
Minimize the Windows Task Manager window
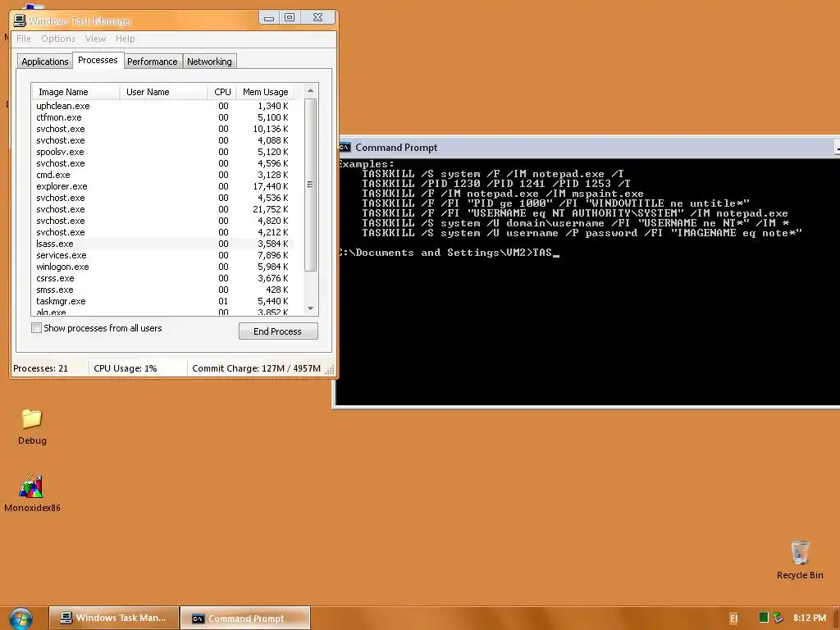(269, 18)
